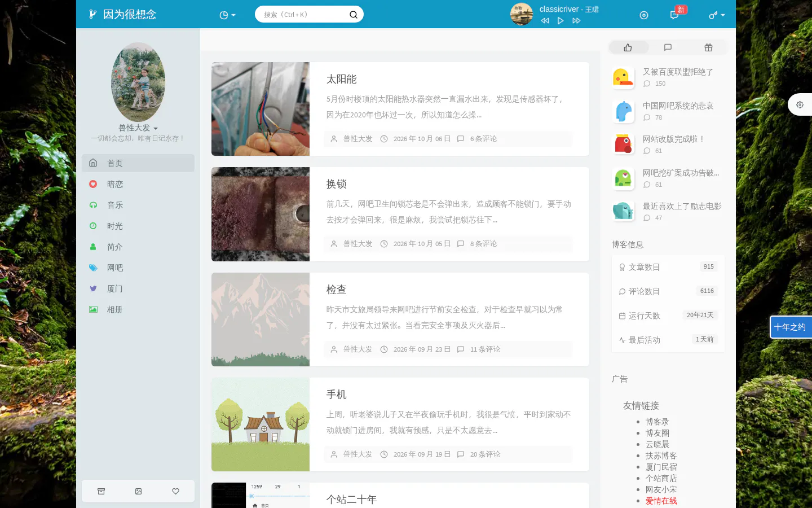Click the 网站改版完成啦 post avatar icon
Screen dimensions: 812x508
623,144
